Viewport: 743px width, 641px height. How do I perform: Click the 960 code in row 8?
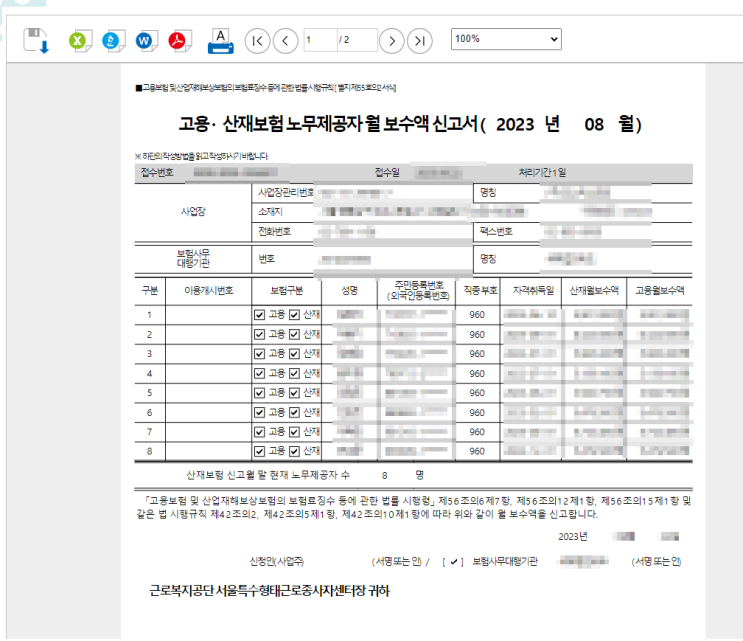477,451
